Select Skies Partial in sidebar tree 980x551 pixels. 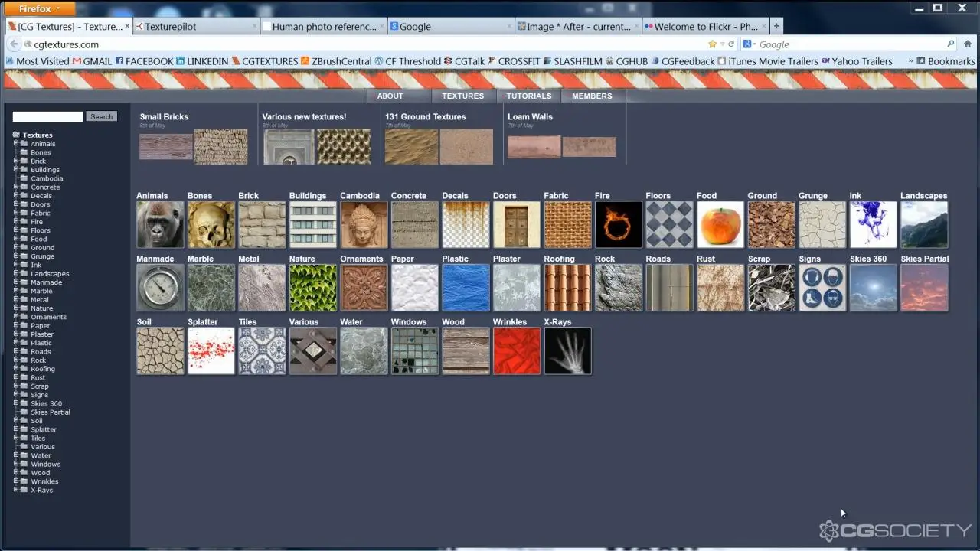pos(51,412)
